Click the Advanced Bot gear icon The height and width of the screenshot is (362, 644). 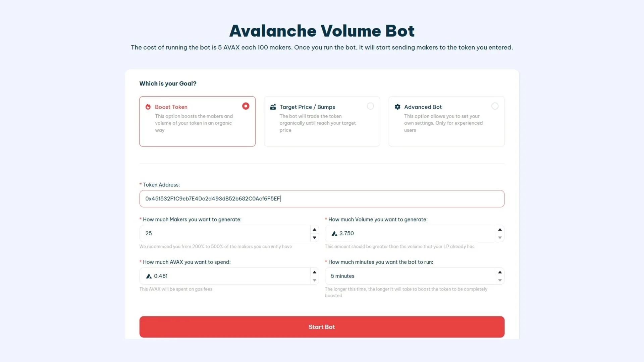tap(397, 107)
